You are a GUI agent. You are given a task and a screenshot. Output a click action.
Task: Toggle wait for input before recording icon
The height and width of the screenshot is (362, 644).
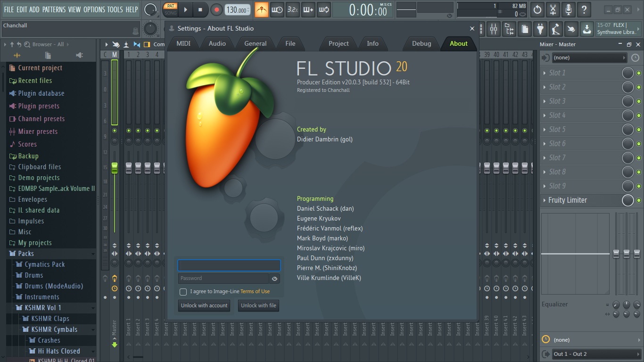[x=277, y=9]
